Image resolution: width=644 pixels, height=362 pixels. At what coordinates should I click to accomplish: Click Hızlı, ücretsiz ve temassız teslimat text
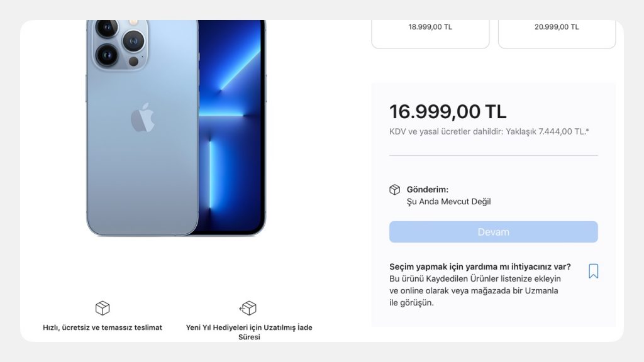tap(103, 327)
